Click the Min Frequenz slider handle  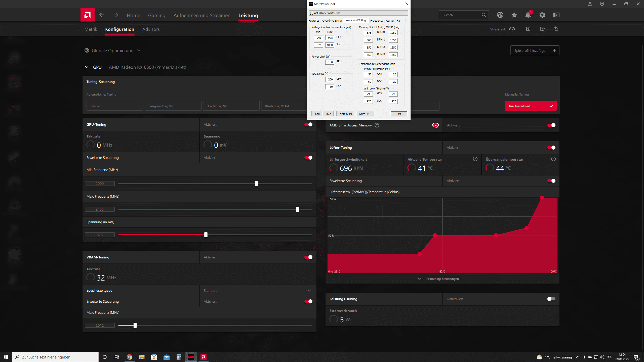click(x=256, y=184)
